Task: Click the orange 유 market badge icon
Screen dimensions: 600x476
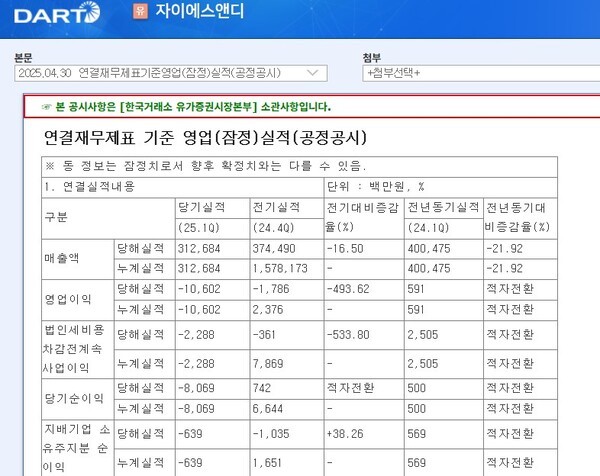Action: [x=140, y=11]
